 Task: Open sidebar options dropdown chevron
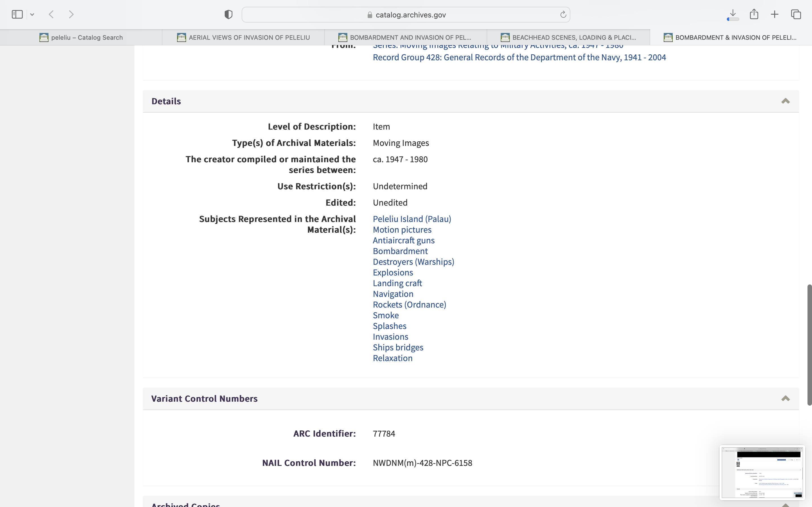click(x=32, y=14)
